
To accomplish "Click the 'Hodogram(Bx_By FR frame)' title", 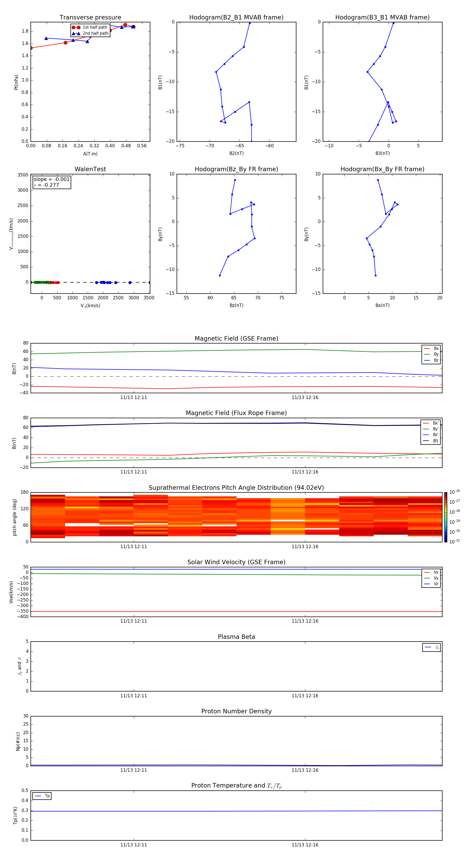I will (x=382, y=169).
